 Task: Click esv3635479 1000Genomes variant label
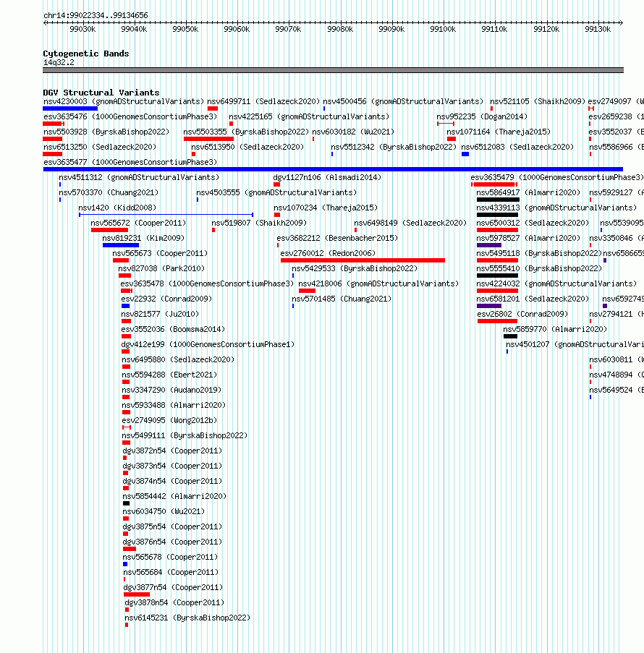point(557,177)
